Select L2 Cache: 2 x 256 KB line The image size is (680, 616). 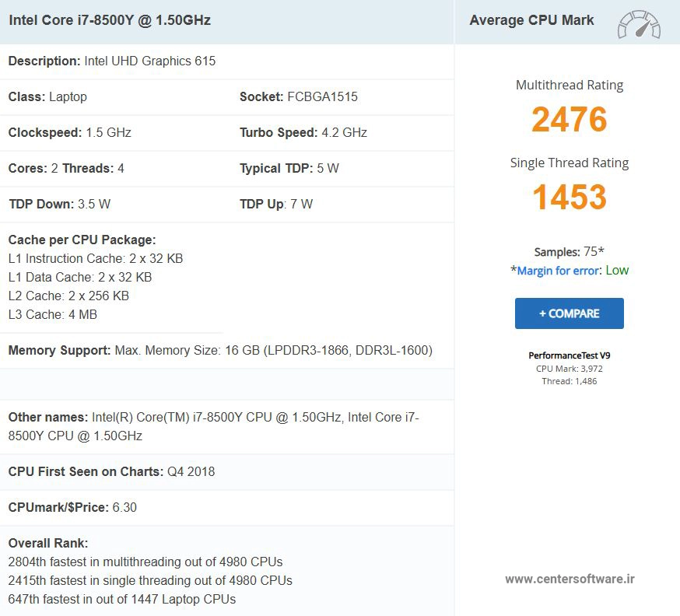coord(68,296)
